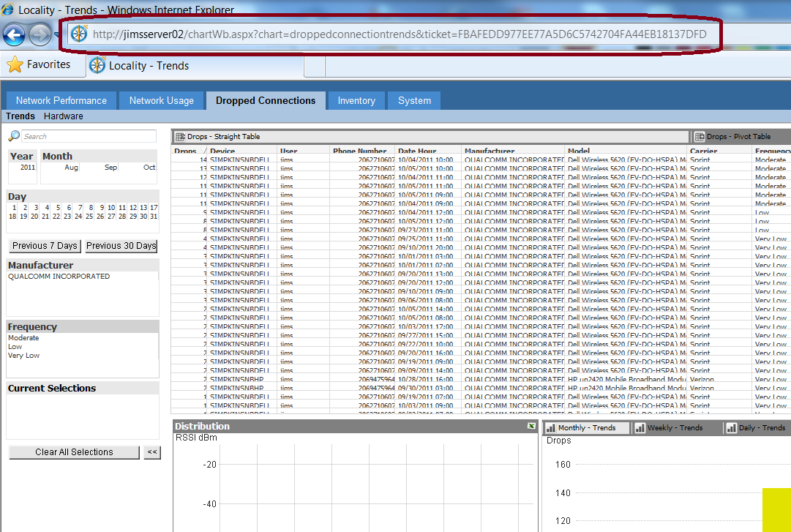Select the Sep month filter
This screenshot has height=532, width=791.
[110, 167]
